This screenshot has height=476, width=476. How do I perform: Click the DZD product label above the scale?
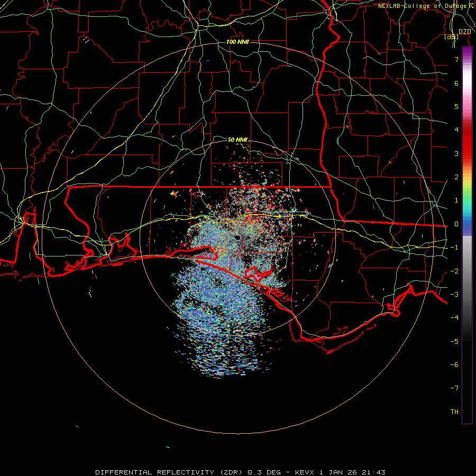click(464, 32)
